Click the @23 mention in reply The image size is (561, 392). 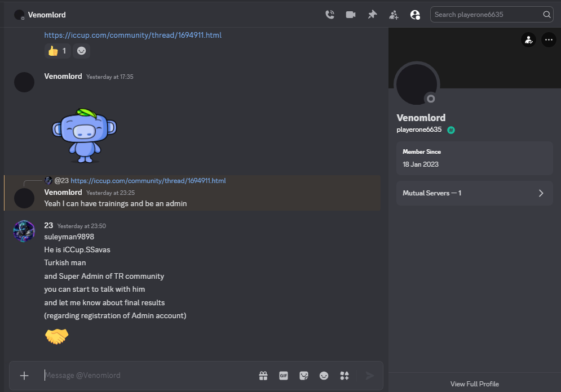[x=61, y=181]
